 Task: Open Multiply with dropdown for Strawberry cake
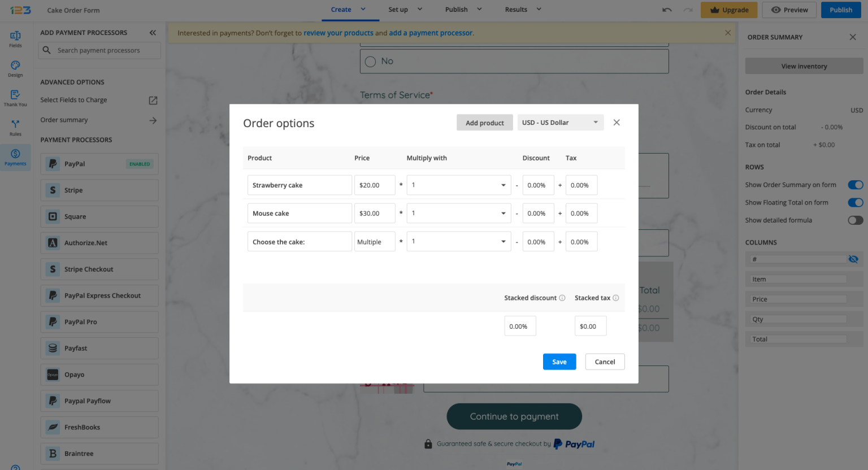click(x=459, y=185)
